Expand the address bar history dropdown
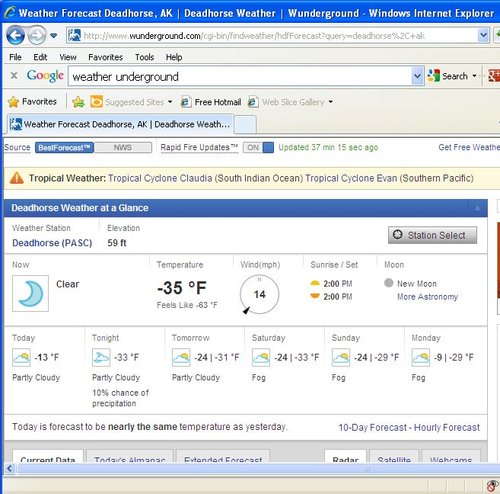This screenshot has height=494, width=500. coord(483,35)
